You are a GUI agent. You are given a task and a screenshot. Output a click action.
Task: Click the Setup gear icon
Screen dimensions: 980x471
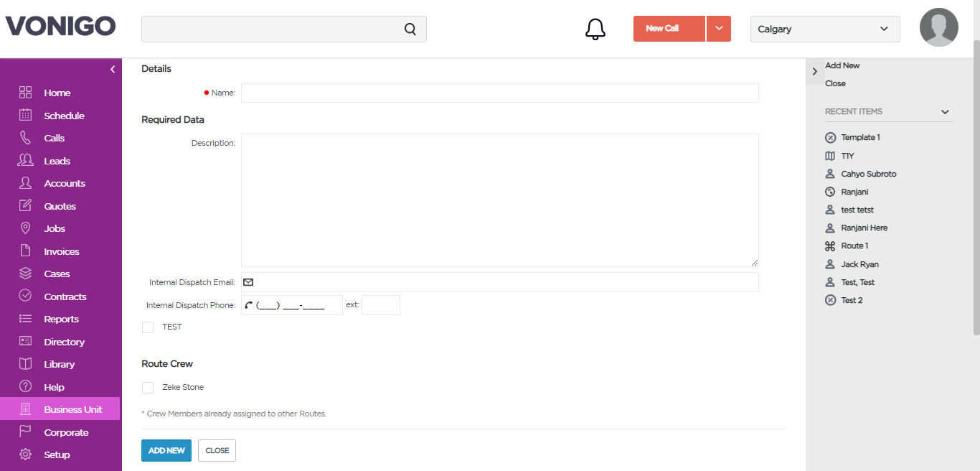click(x=25, y=454)
